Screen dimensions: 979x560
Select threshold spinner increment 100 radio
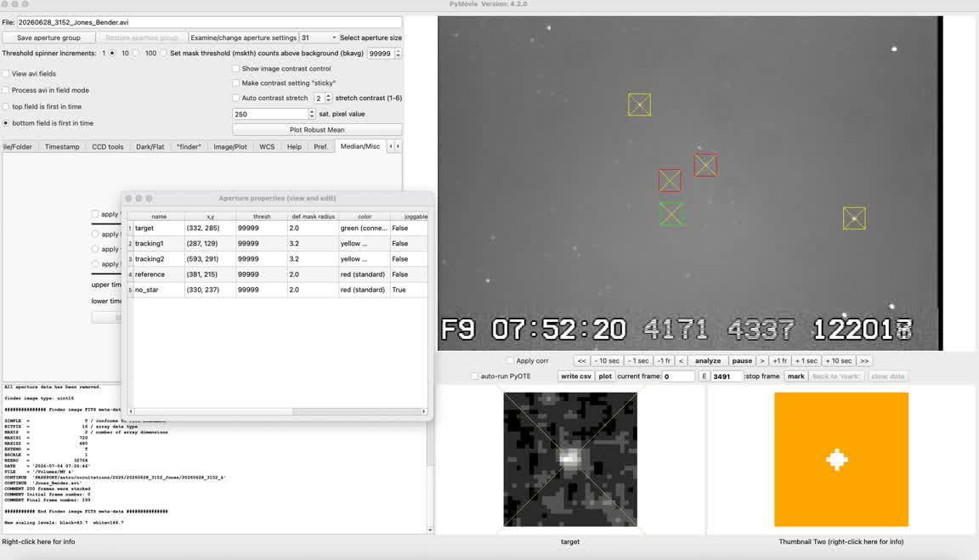(163, 53)
